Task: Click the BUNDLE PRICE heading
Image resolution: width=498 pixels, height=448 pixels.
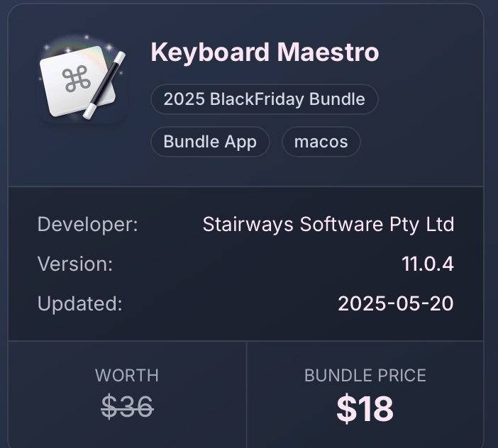Action: [x=365, y=375]
